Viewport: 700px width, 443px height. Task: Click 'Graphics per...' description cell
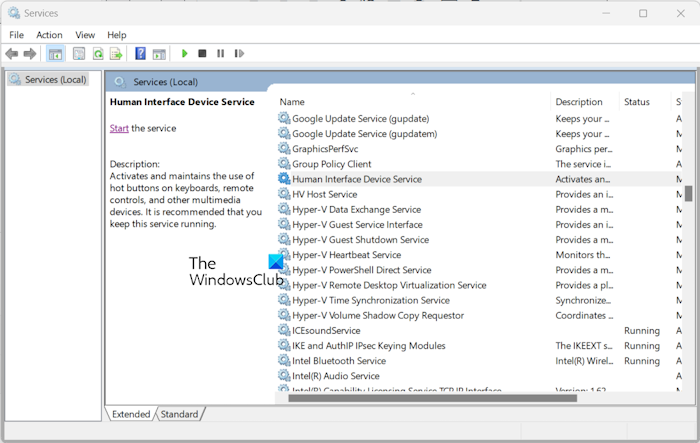tap(584, 149)
